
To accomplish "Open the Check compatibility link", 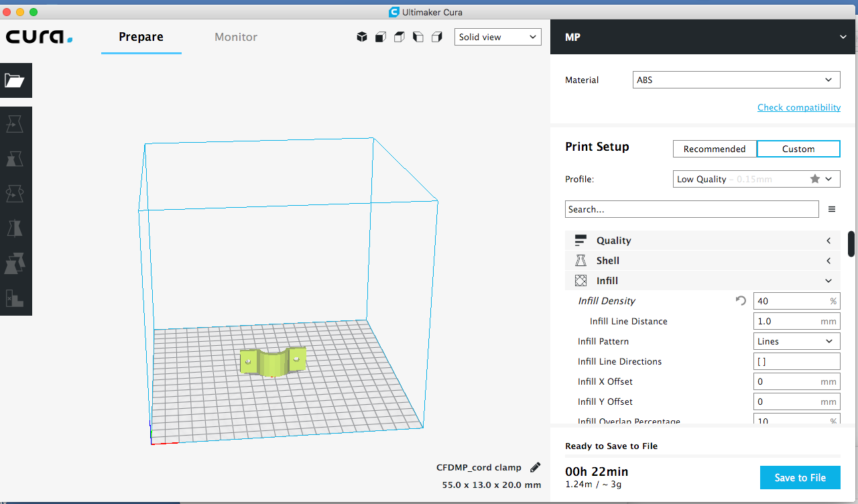I will tap(798, 107).
